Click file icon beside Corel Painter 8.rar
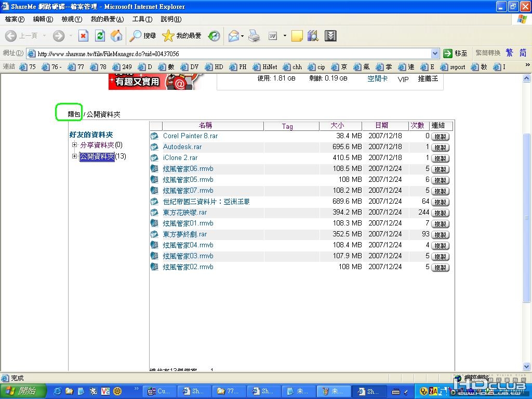This screenshot has width=532, height=399. point(154,136)
